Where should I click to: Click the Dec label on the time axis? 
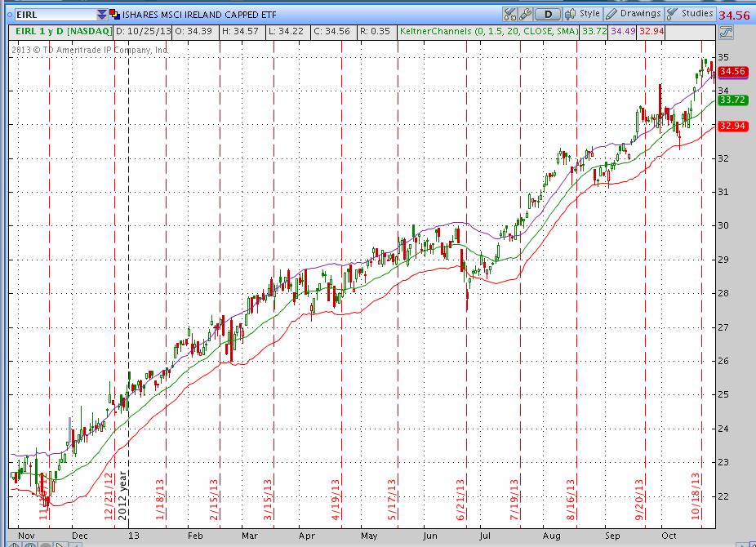[x=79, y=536]
